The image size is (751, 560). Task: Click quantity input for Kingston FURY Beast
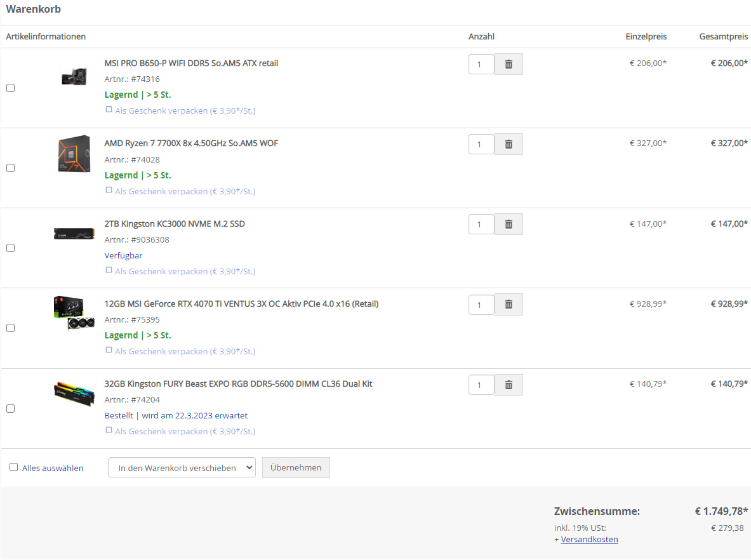[481, 385]
